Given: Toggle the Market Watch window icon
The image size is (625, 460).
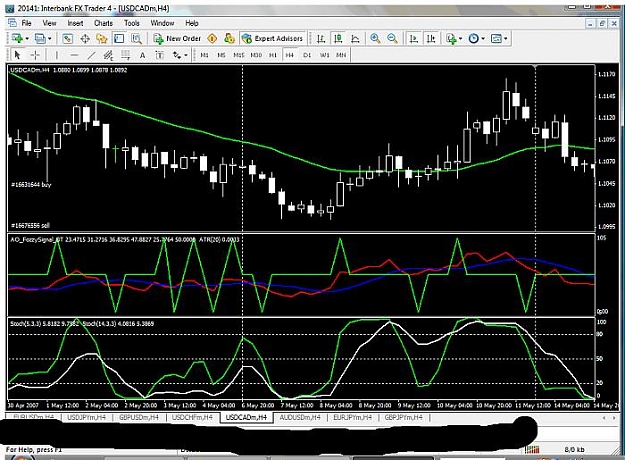Looking at the screenshot, I should pyautogui.click(x=67, y=38).
